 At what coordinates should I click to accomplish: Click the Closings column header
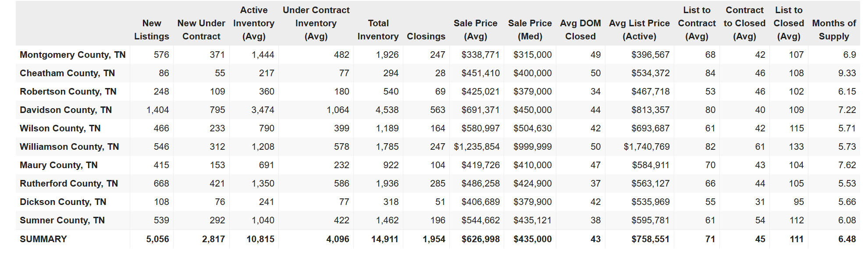pyautogui.click(x=426, y=36)
